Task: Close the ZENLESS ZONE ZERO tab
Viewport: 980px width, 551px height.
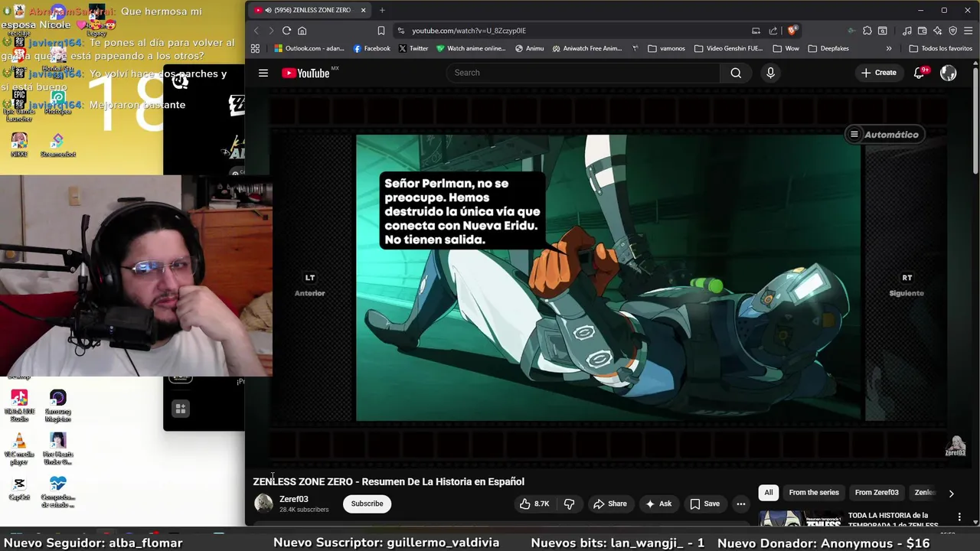Action: click(x=363, y=10)
